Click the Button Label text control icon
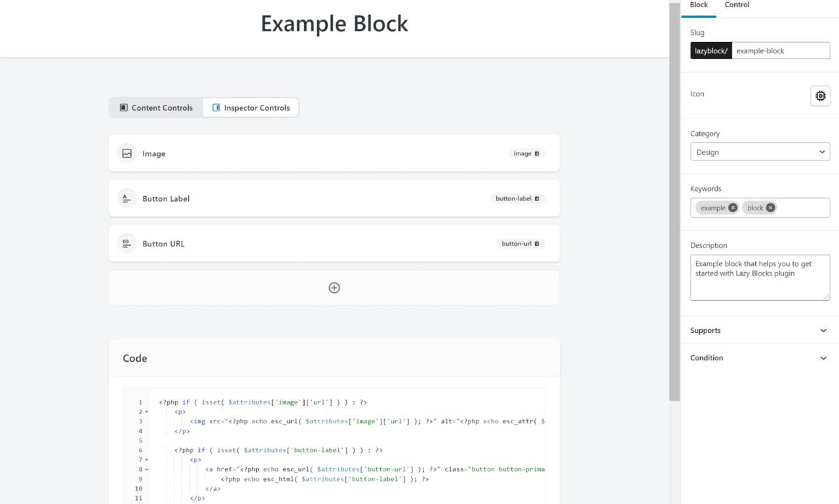839x504 pixels. coord(126,198)
